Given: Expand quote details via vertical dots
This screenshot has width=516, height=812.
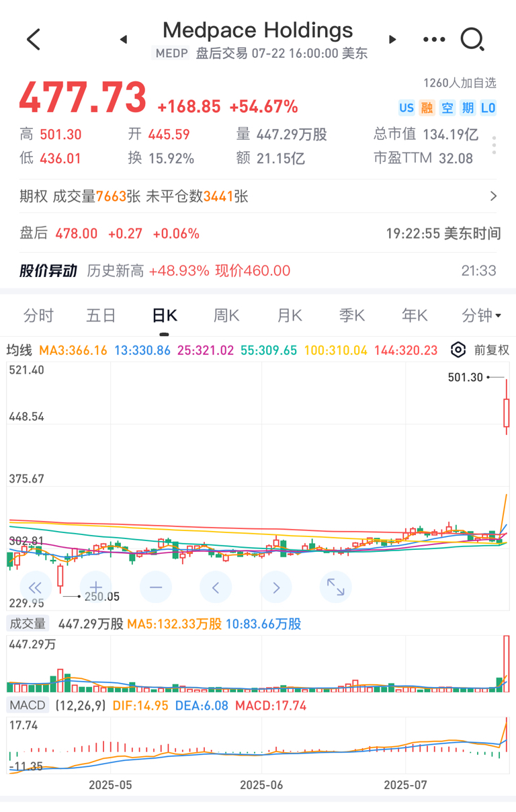Looking at the screenshot, I should coord(494,146).
